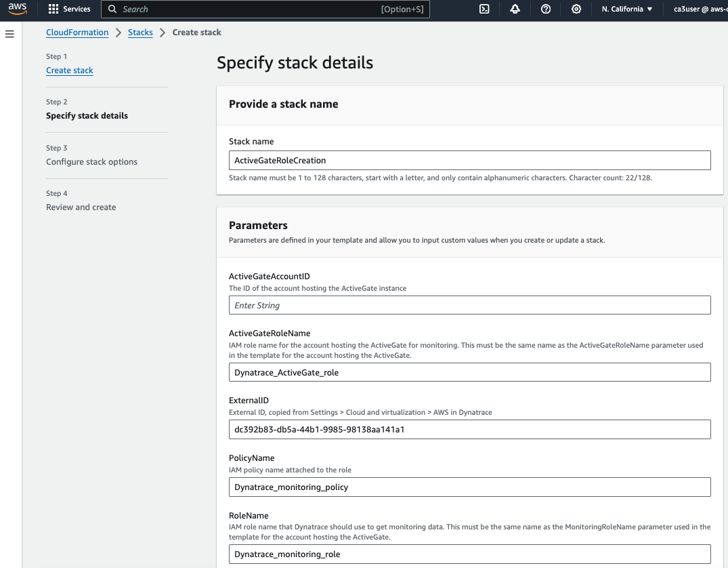Screen dimensions: 728x568
Task: Open the Services grid menu
Action: (x=68, y=9)
